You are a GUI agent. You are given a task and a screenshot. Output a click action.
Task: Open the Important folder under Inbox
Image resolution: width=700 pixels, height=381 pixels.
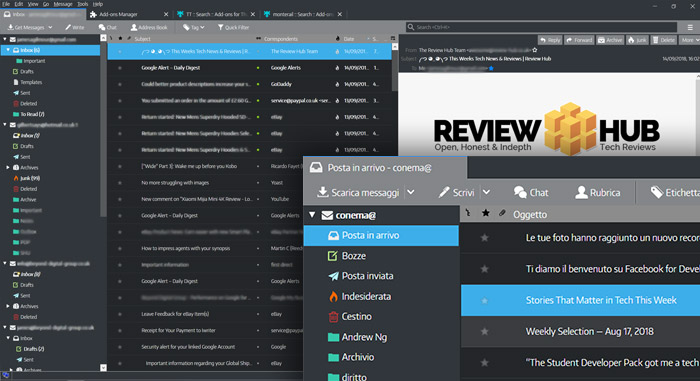[x=30, y=61]
